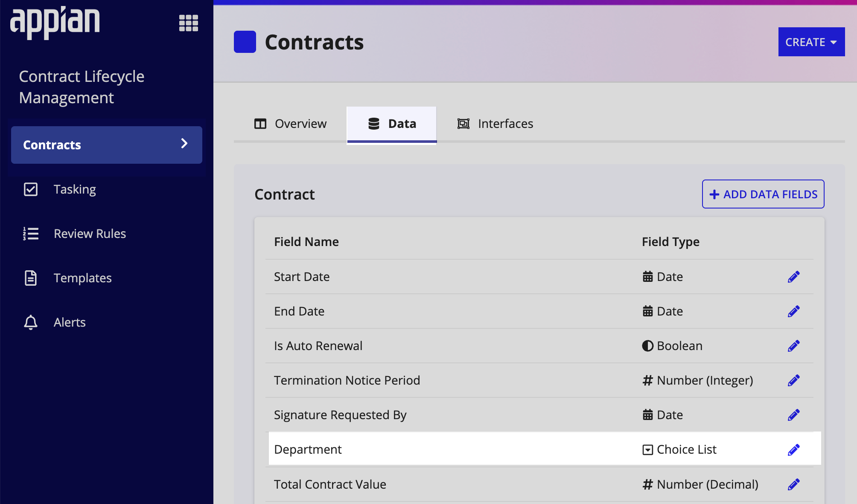
Task: Click the Number (Integer) hash icon
Action: coord(648,380)
